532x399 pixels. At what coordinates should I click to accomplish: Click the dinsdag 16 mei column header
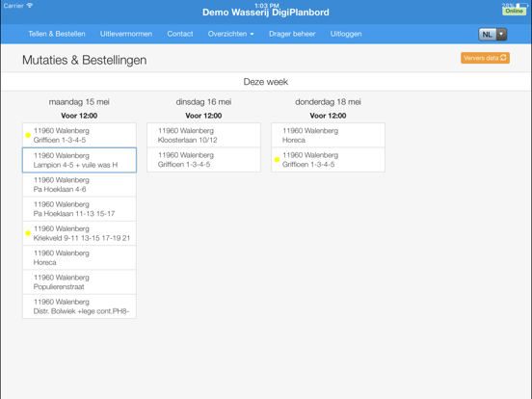[203, 102]
